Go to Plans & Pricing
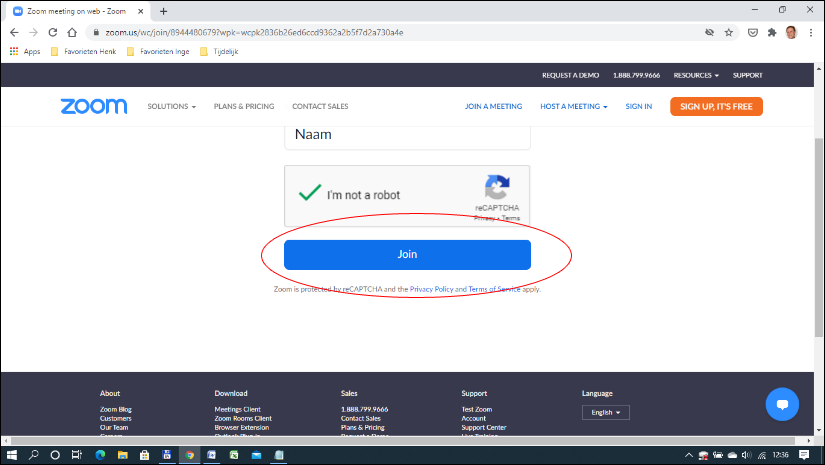This screenshot has width=825, height=465. [244, 106]
